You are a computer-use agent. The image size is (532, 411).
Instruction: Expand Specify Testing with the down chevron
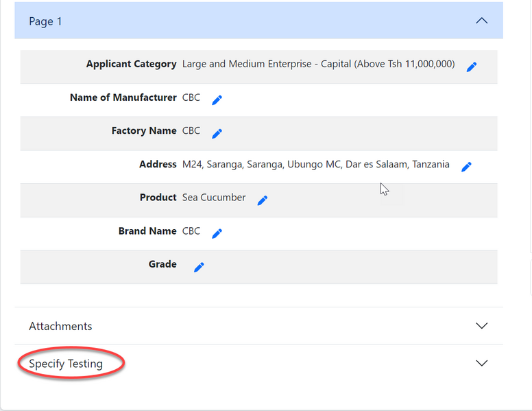tap(482, 363)
